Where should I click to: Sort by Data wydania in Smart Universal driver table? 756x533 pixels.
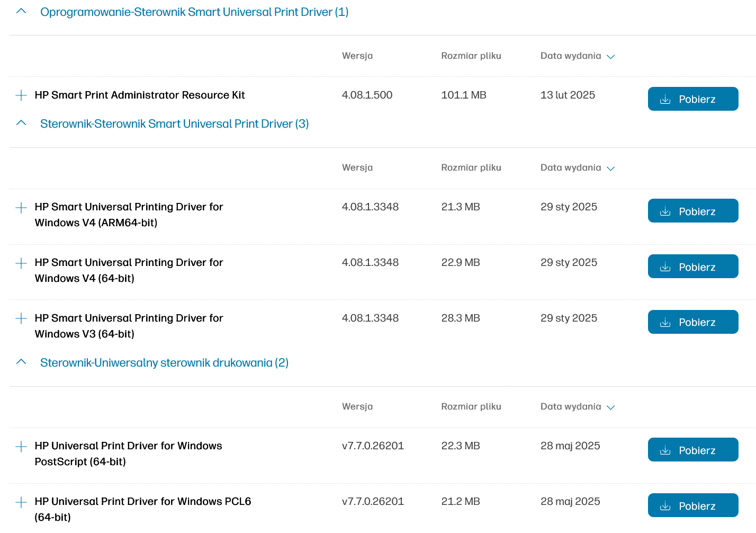point(578,168)
